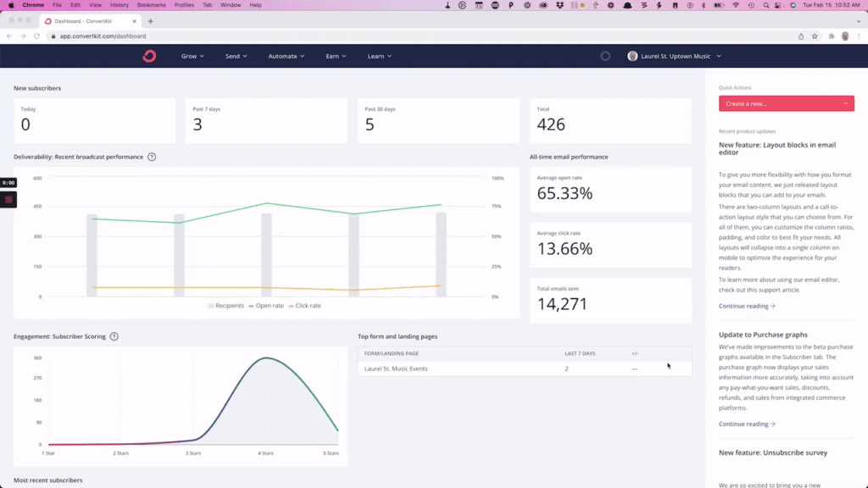
Task: Click the Today new subscribers card
Action: coord(94,120)
